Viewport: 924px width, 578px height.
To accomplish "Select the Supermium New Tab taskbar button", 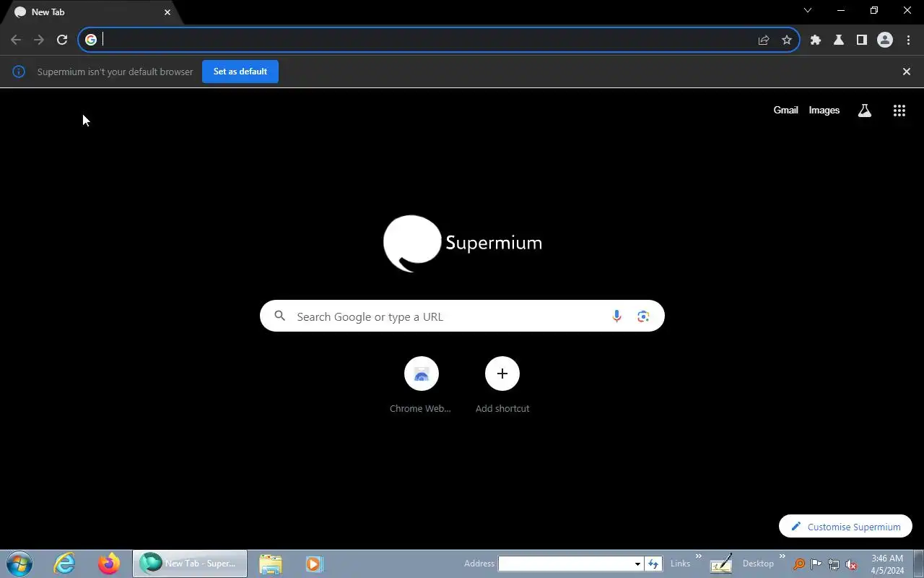I will [190, 564].
